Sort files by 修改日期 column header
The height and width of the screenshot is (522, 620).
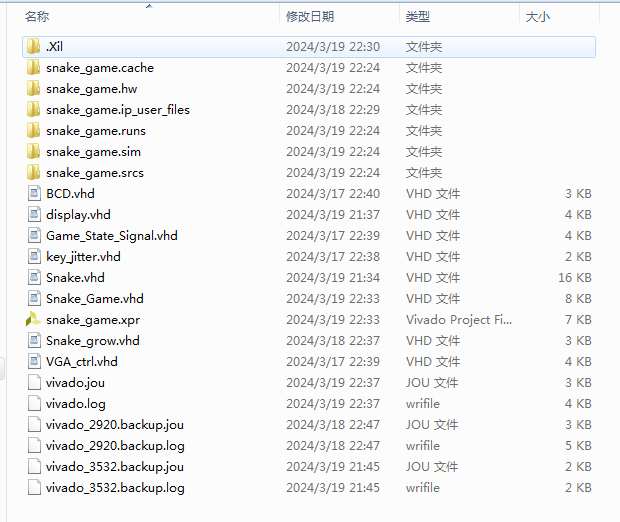(310, 17)
